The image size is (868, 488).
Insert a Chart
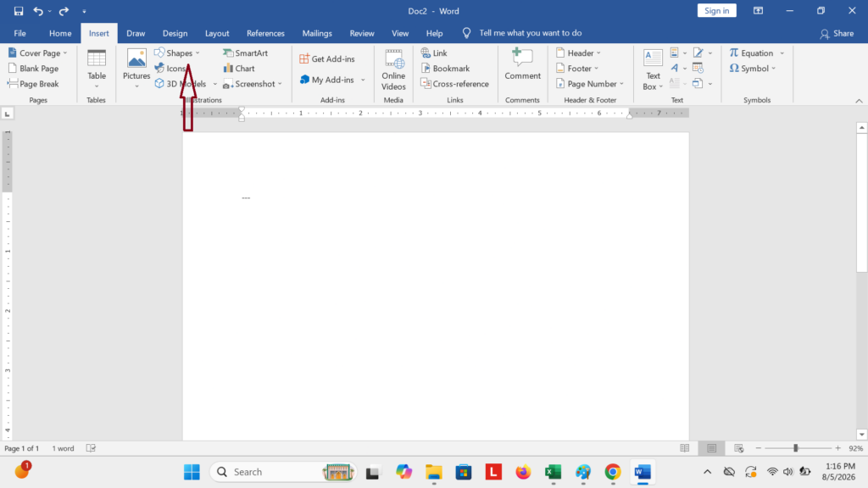238,68
